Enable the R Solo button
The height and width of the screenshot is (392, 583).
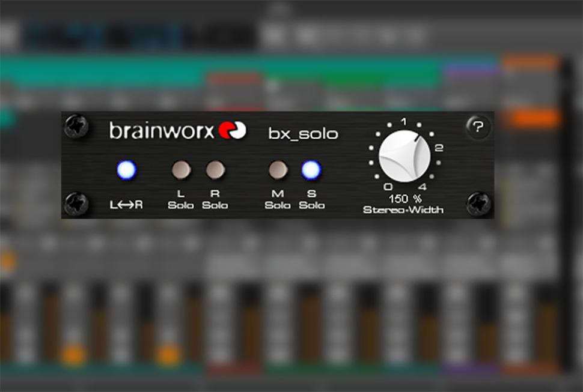tap(215, 170)
